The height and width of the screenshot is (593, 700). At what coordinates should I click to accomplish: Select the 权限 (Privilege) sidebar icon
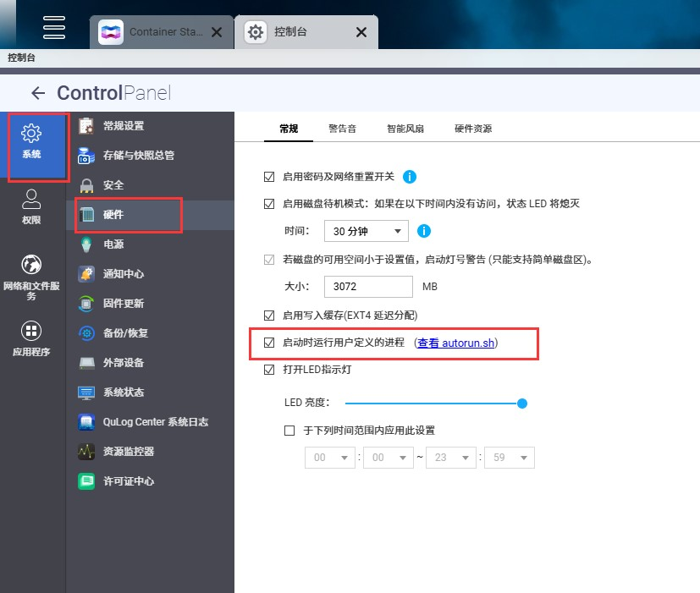point(31,207)
